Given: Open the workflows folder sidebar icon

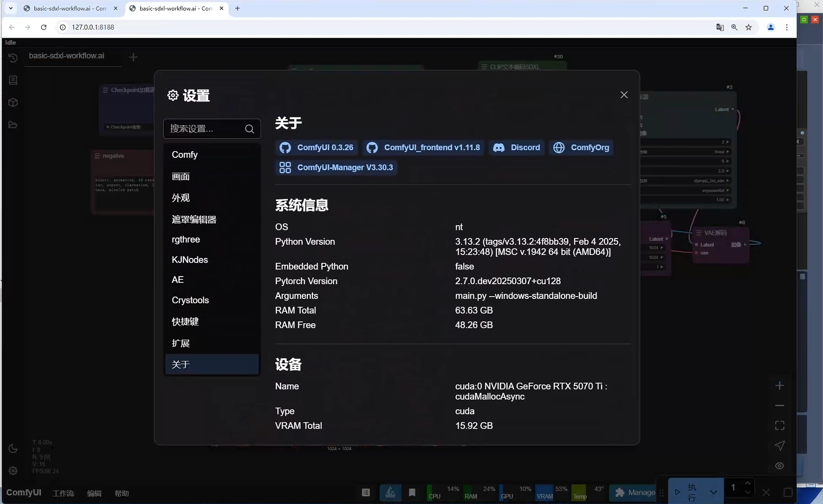Looking at the screenshot, I should (x=13, y=125).
